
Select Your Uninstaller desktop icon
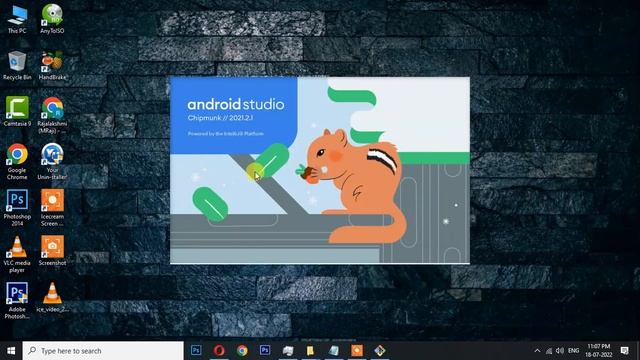coord(52,162)
